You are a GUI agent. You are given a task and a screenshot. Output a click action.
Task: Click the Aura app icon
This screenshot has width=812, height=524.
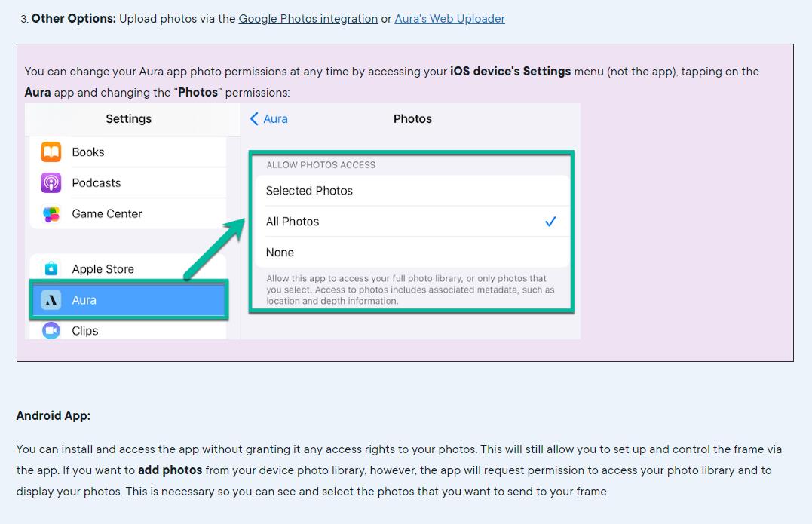click(x=51, y=300)
